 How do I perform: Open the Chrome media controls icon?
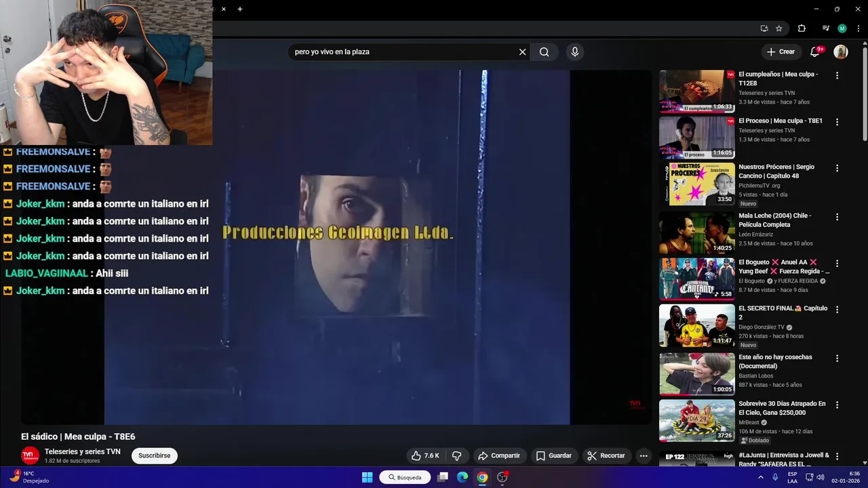tap(825, 28)
